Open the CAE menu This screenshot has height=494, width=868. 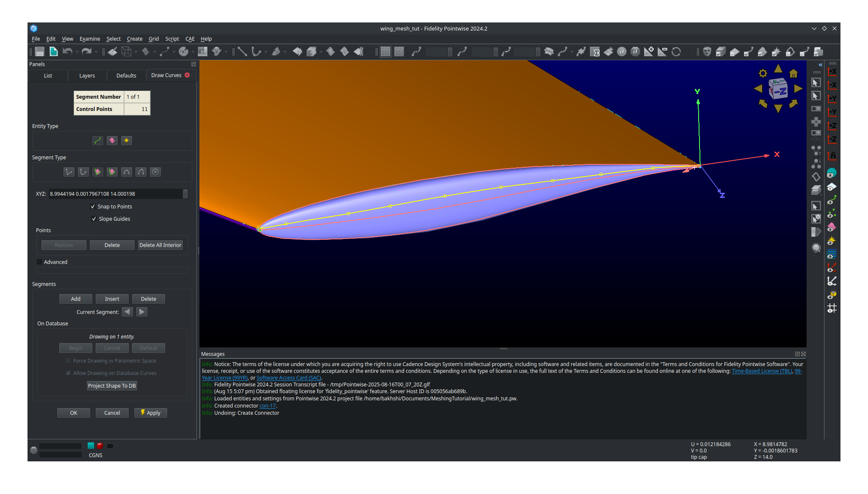(190, 39)
